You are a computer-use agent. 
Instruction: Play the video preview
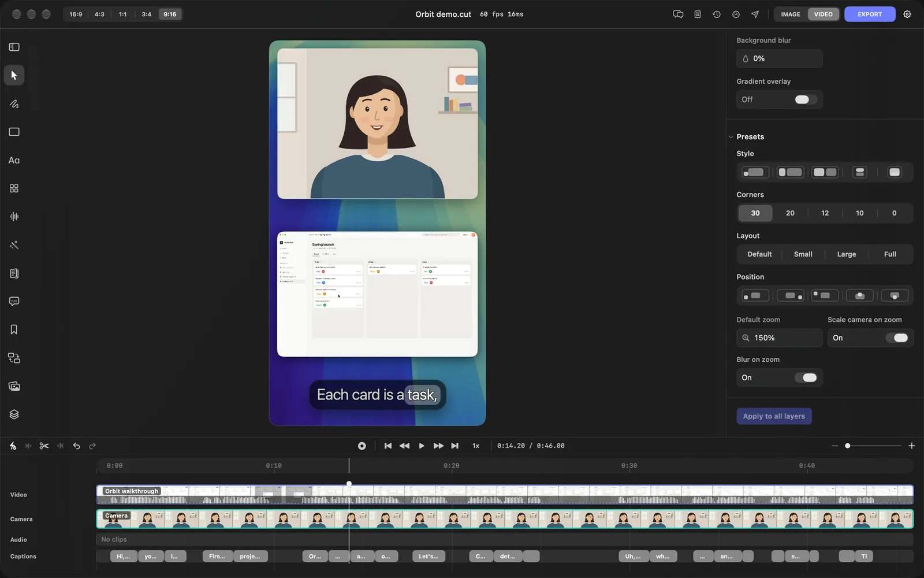click(422, 446)
